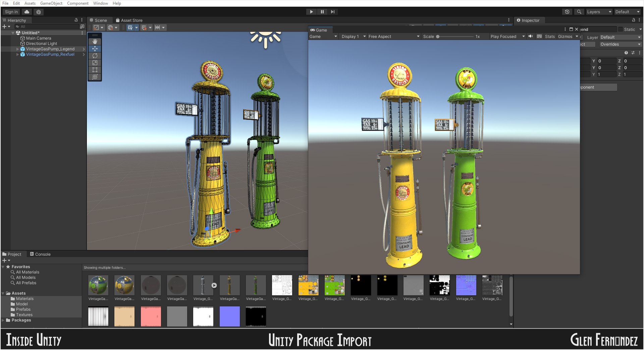Open the Layers dropdown in top toolbar
644x350 pixels.
coord(599,12)
